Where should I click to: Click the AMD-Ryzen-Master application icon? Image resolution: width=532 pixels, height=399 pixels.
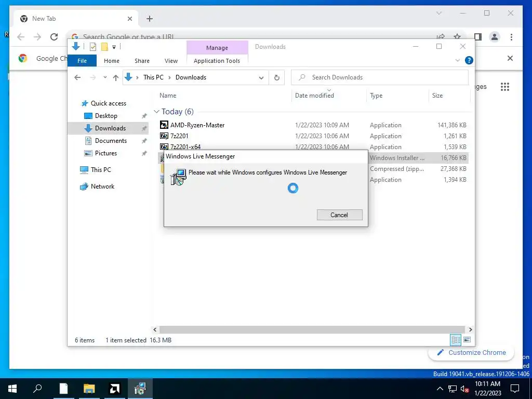pyautogui.click(x=164, y=125)
